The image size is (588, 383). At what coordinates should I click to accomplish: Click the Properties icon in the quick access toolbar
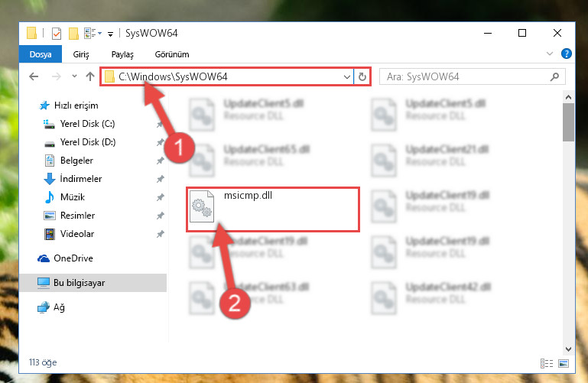[57, 34]
